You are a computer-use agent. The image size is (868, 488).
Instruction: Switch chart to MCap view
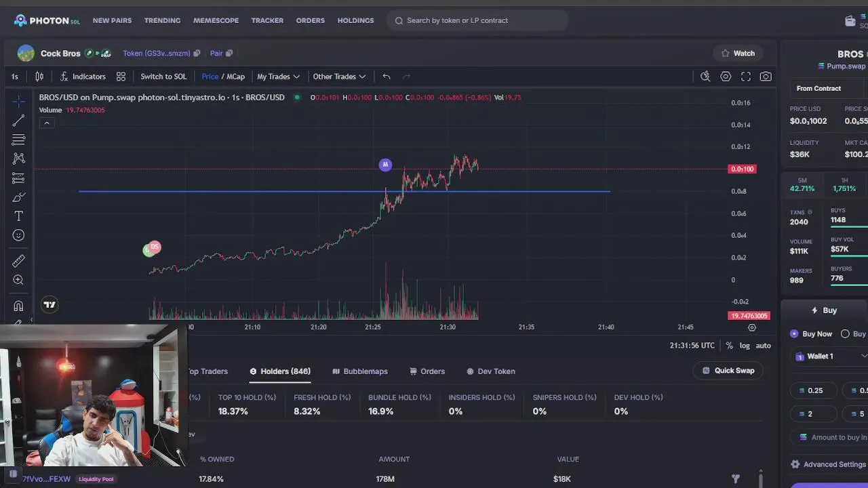coord(235,77)
